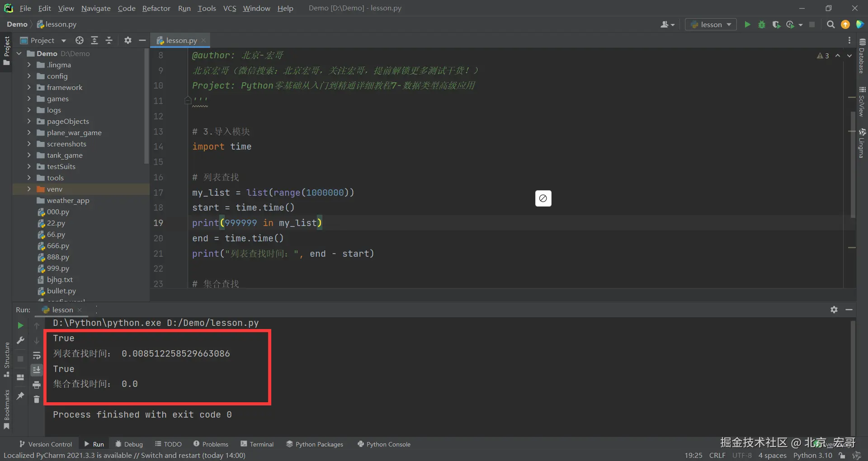Toggle the Project sidebar button

(7, 50)
